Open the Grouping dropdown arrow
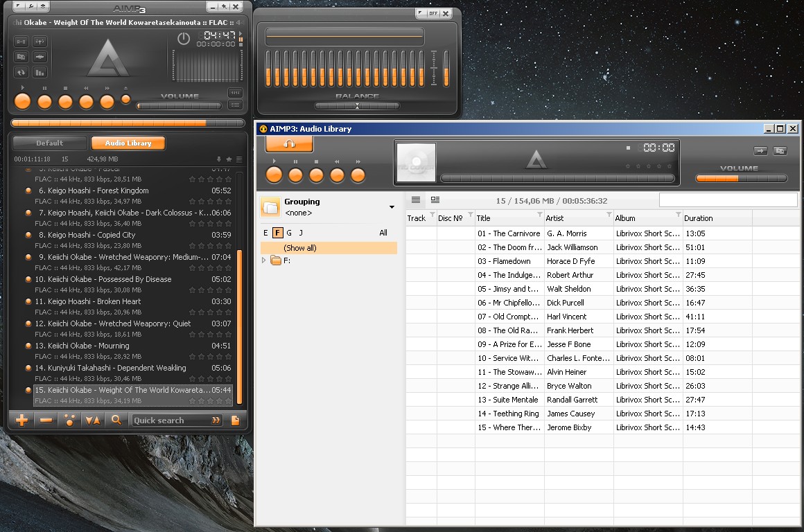804x532 pixels. click(x=392, y=207)
